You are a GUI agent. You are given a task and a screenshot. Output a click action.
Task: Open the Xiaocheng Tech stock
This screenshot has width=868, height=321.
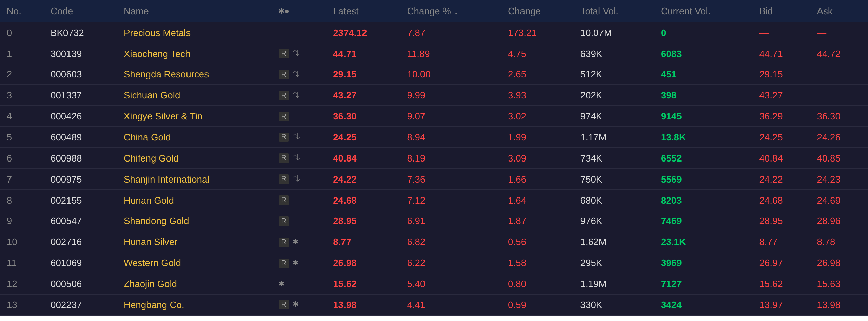[157, 54]
